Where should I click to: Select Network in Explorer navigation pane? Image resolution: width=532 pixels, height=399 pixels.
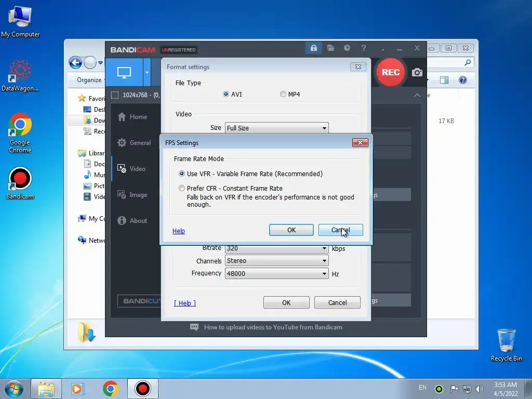91,240
